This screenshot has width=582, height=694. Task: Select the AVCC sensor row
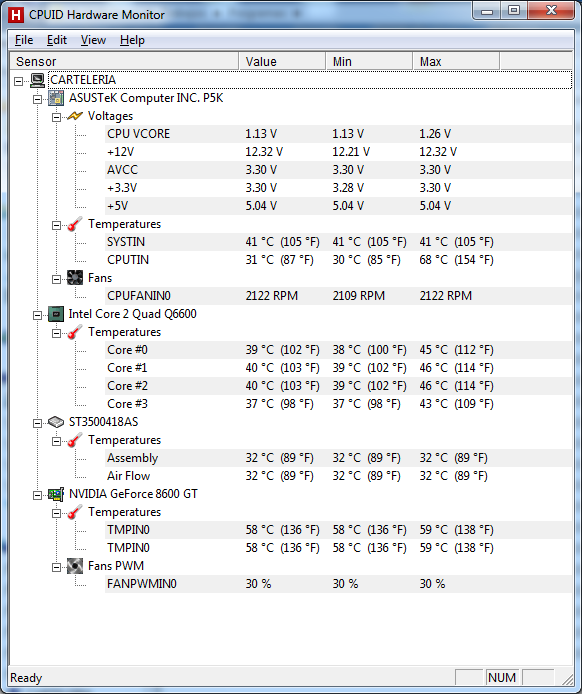coord(338,170)
